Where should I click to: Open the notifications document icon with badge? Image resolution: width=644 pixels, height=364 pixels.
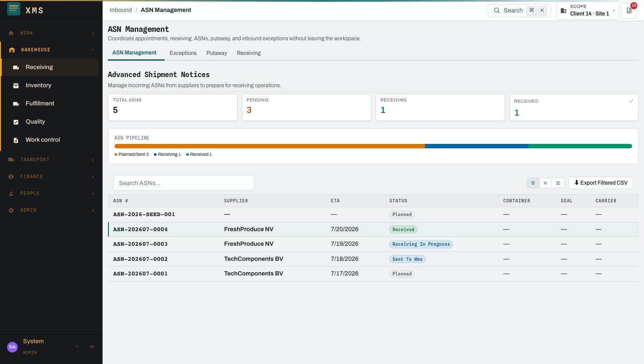point(629,11)
